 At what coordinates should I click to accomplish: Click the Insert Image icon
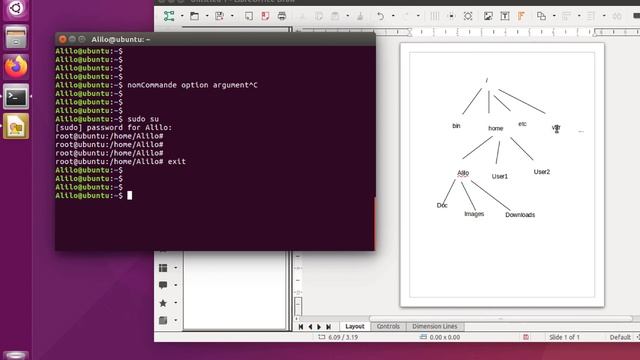[x=488, y=16]
